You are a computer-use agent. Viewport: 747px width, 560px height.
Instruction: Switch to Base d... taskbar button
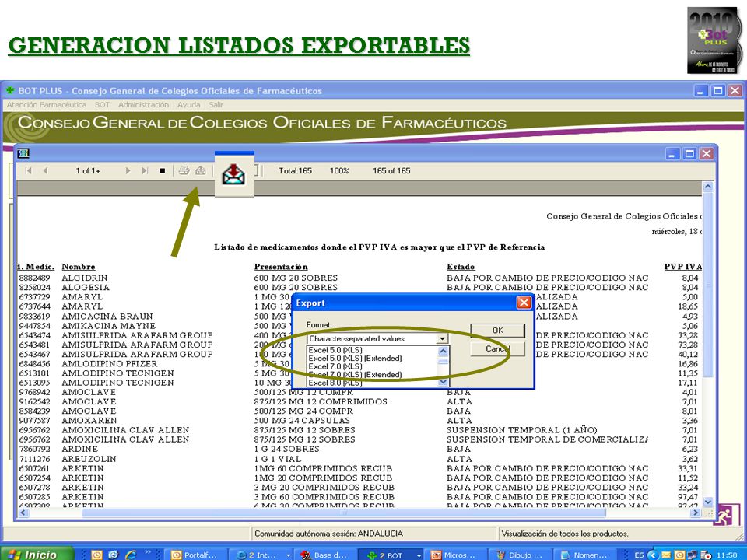(325, 555)
